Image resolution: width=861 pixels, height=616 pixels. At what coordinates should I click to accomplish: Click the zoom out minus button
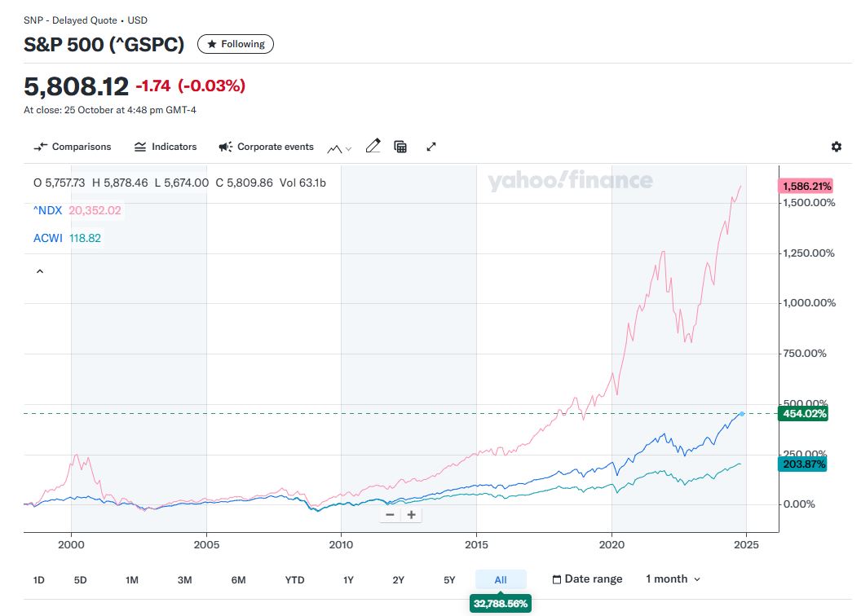(x=390, y=514)
